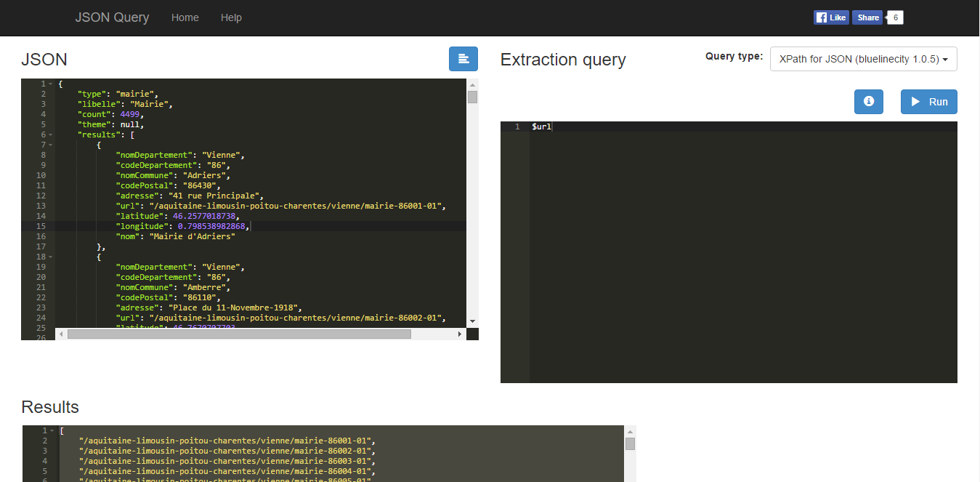Click the Query type label
The image size is (980, 482).
click(x=734, y=56)
